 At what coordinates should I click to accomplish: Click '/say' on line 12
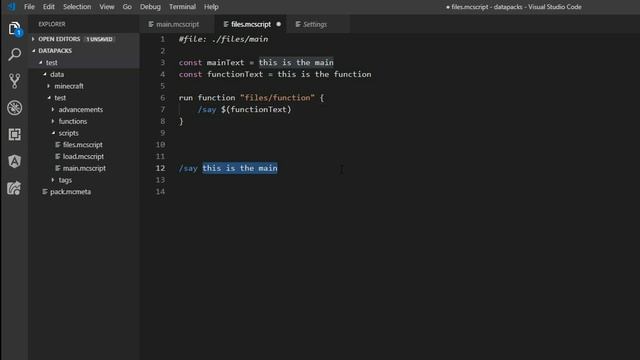(188, 168)
